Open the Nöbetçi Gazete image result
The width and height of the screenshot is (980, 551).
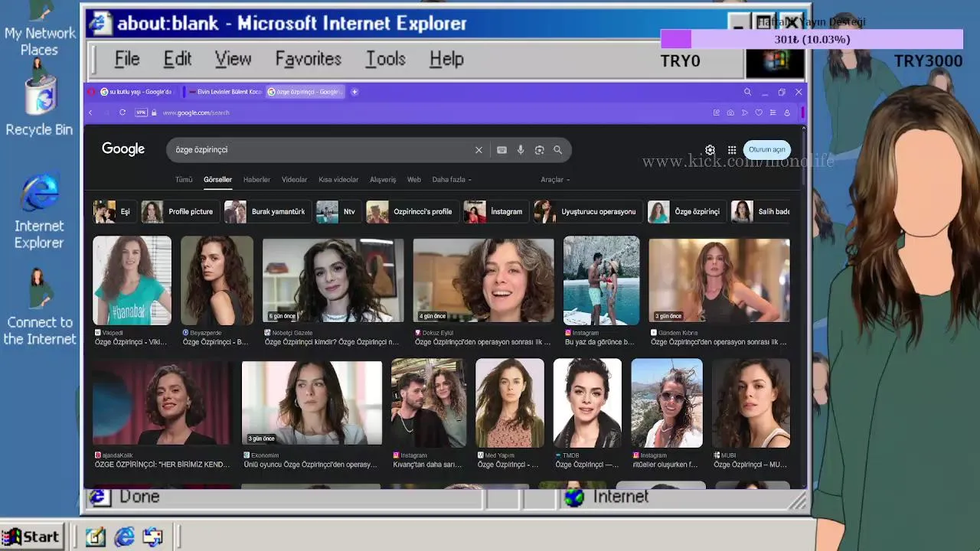333,280
